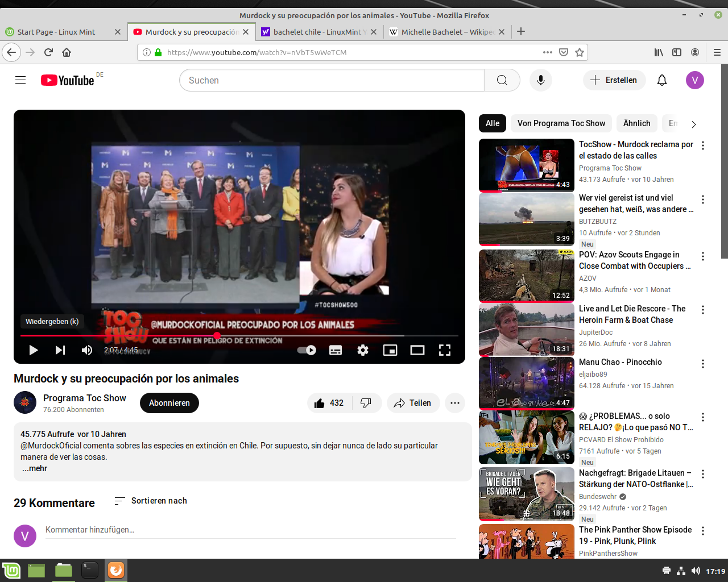Open Firefox account icon

(695, 52)
